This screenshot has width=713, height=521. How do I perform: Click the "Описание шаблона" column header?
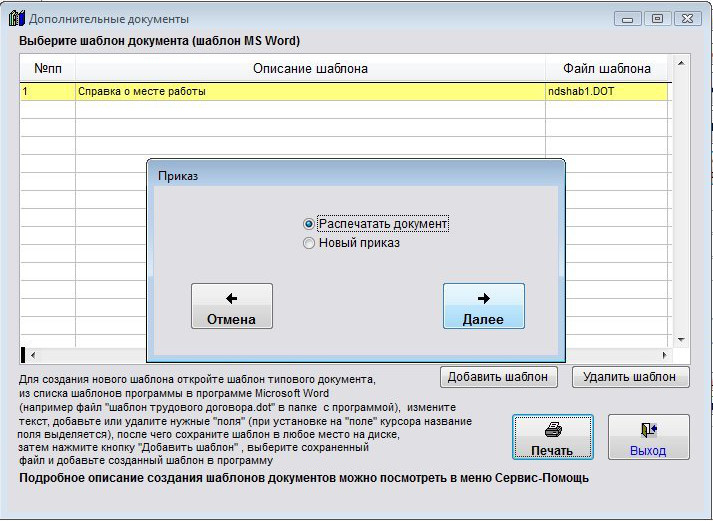pyautogui.click(x=310, y=69)
